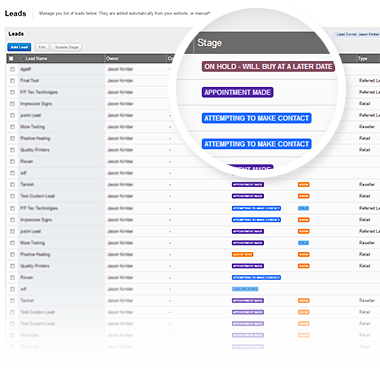The image size is (380, 370).
Task: Click the blue Add Lead button
Action: (19, 47)
